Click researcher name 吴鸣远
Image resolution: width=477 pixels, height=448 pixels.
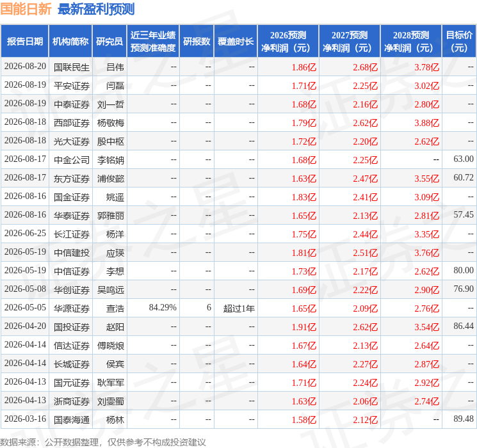[x=110, y=290]
